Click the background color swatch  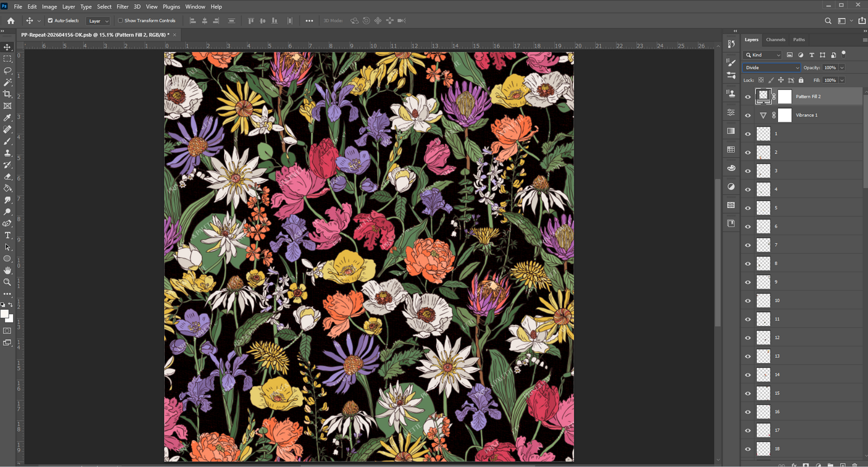pos(10,319)
